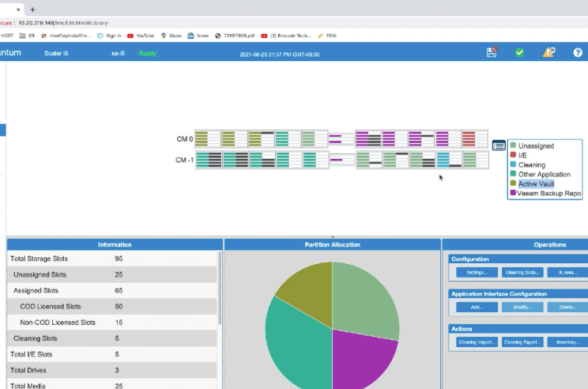Click the Settings... configuration button
The width and height of the screenshot is (588, 389).
click(476, 272)
